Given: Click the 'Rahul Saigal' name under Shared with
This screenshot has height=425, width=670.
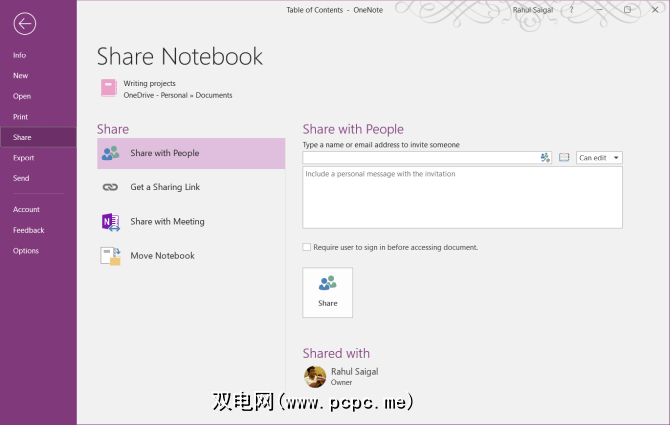Looking at the screenshot, I should (x=355, y=372).
